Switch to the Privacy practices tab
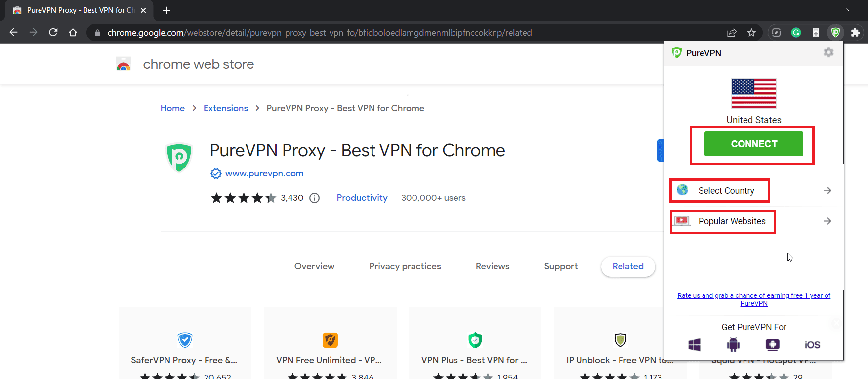This screenshot has width=868, height=379. (405, 266)
